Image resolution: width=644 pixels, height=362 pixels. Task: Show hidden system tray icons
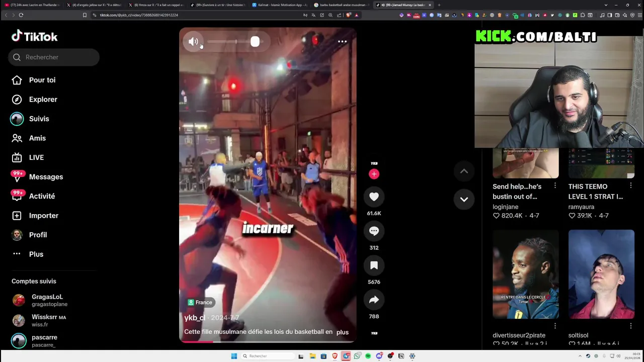(579, 356)
